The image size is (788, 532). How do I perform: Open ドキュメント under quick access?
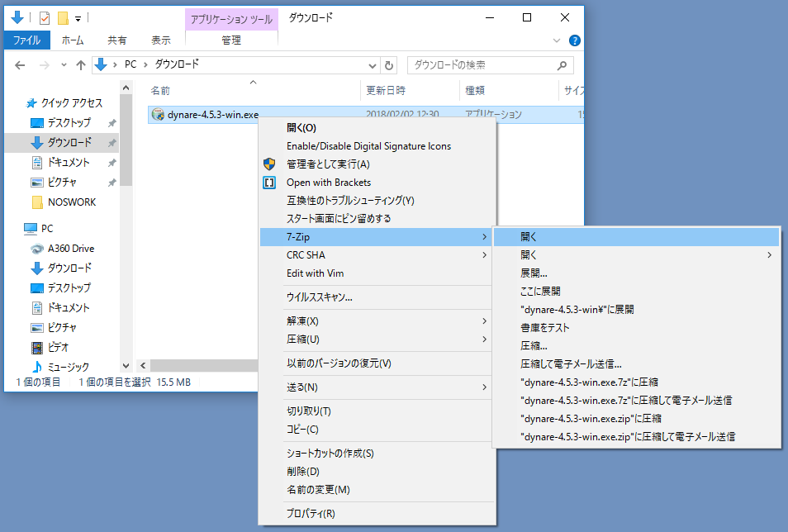click(69, 163)
